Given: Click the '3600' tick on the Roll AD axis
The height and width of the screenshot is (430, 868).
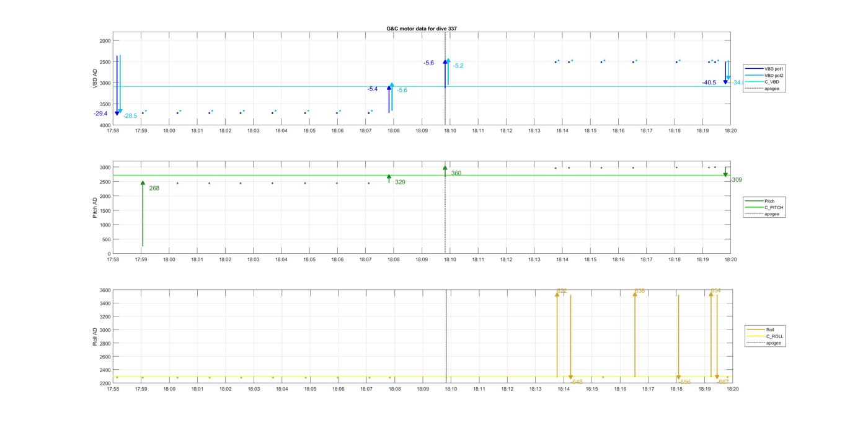Looking at the screenshot, I should [x=105, y=290].
